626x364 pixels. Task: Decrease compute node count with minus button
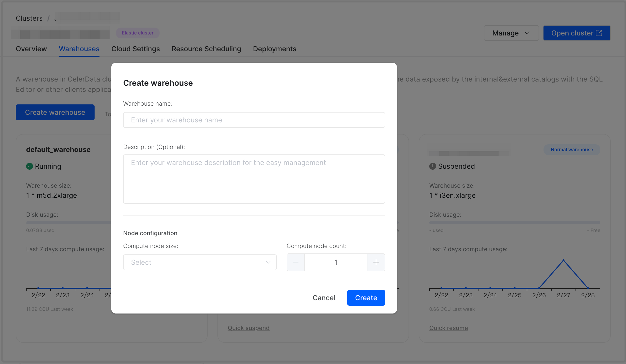pos(296,262)
